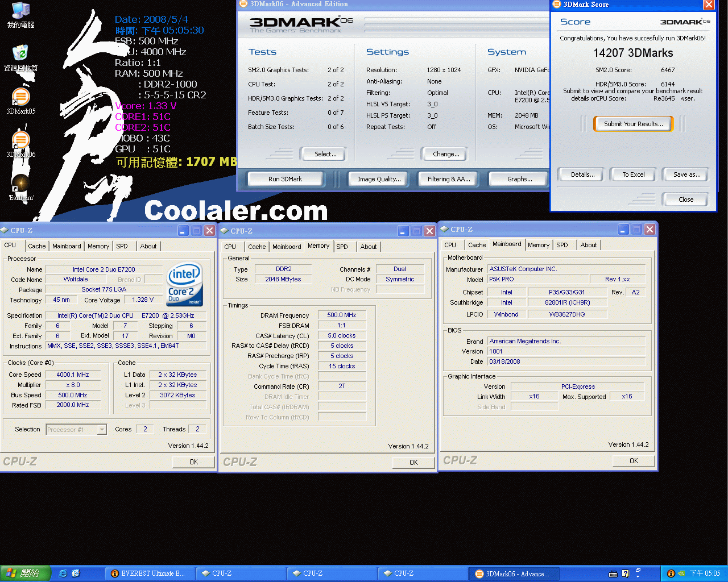728x582 pixels.
Task: Open About tab in the CPU-Z mainboard window
Action: click(589, 245)
